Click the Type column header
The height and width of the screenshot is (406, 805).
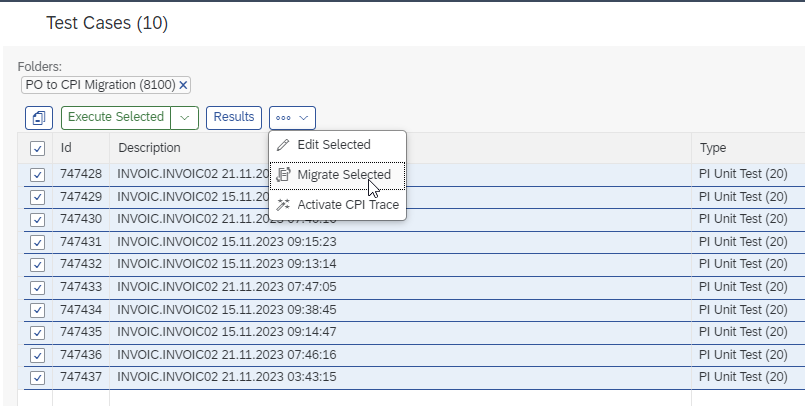click(712, 148)
